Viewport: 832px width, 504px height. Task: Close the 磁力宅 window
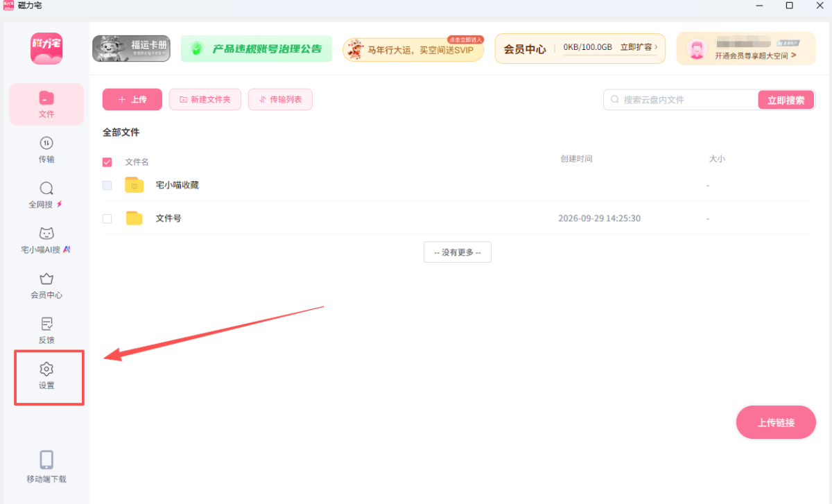tap(821, 6)
